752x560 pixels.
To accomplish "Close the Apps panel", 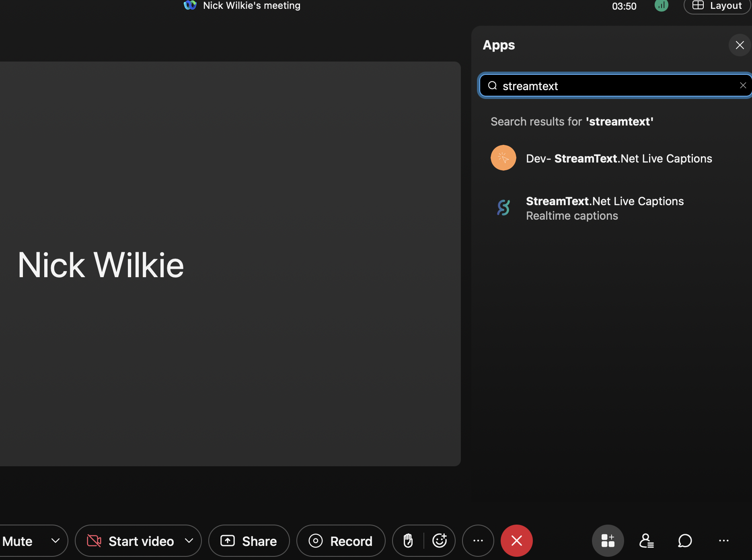I will [x=740, y=45].
